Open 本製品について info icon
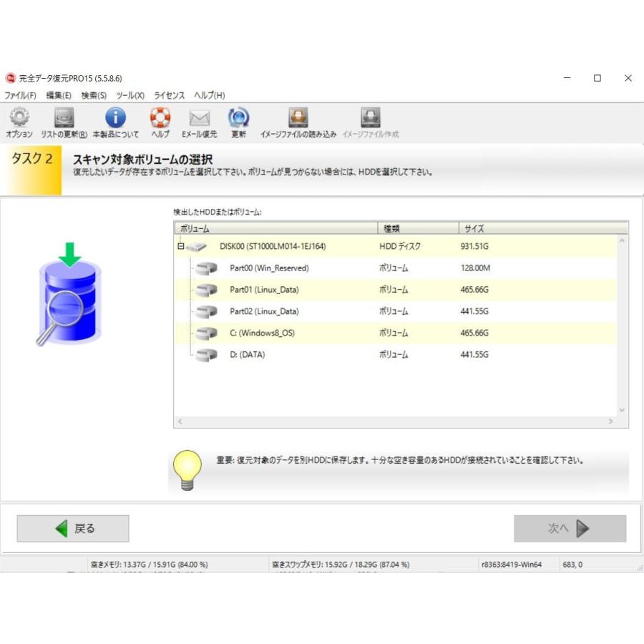This screenshot has height=644, width=644. coord(115,117)
